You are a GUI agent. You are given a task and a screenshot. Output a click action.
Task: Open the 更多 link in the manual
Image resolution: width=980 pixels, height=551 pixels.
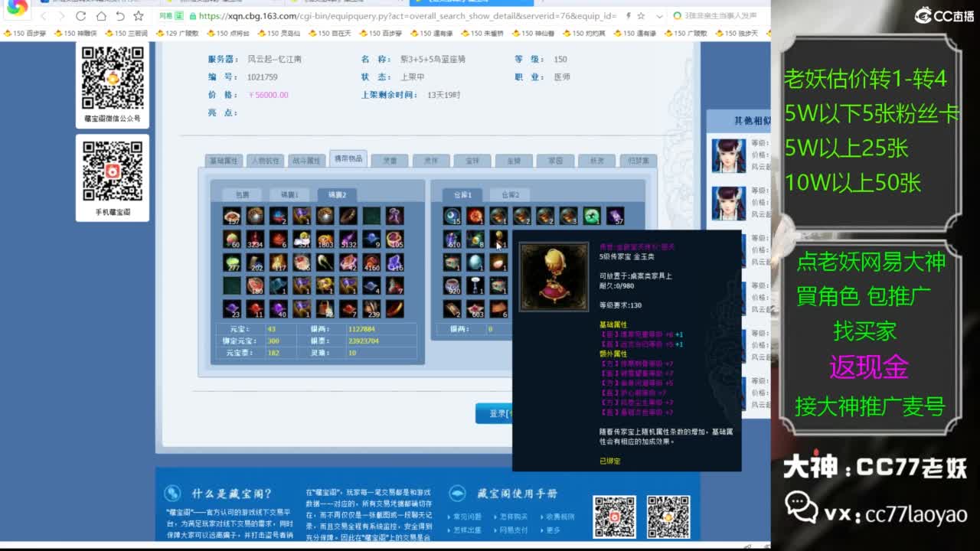[x=553, y=530]
